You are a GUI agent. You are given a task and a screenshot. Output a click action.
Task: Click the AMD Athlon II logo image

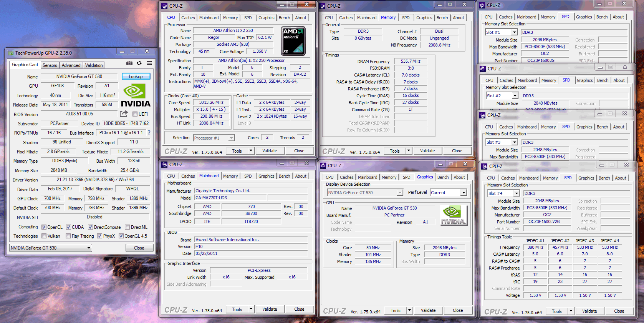tap(293, 41)
